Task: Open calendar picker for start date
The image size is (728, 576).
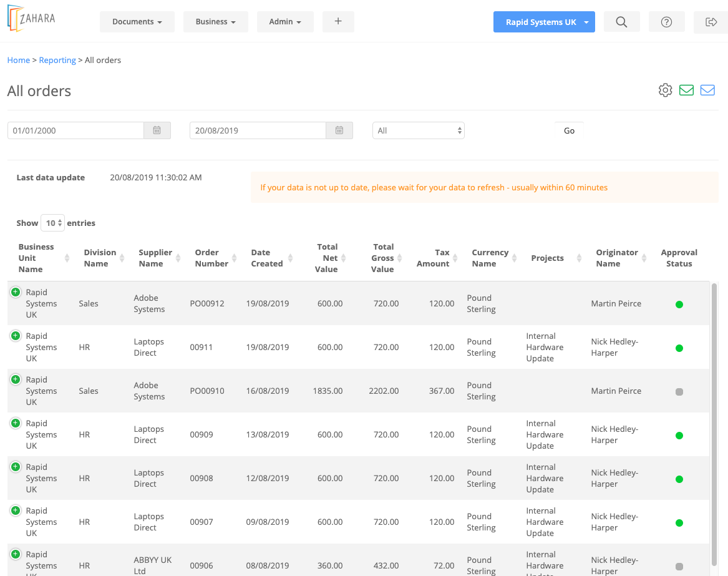Action: (157, 130)
